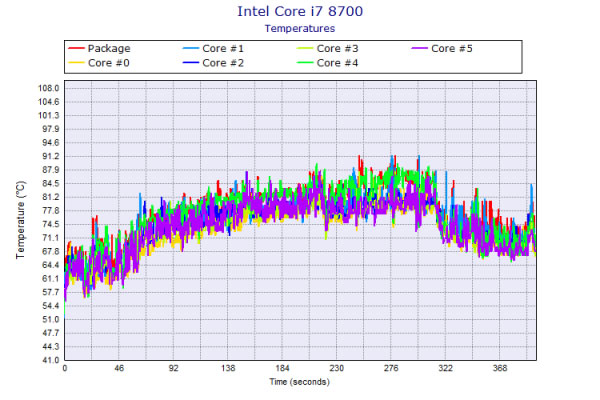Click the 54.4 y-axis value
The width and height of the screenshot is (600, 400).
51,305
